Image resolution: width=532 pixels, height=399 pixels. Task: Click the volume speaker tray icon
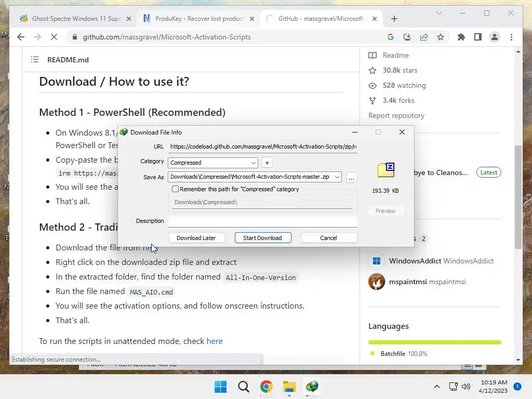click(x=466, y=387)
